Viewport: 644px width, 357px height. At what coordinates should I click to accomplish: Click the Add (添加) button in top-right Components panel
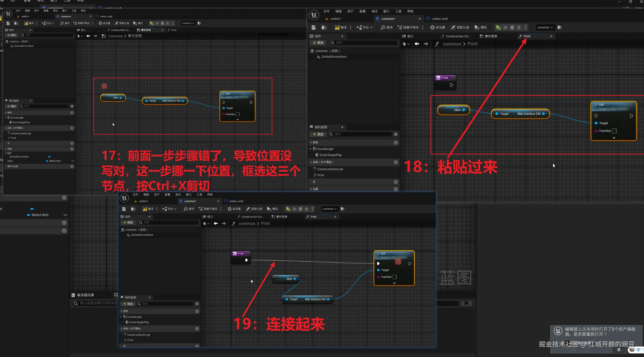[318, 43]
